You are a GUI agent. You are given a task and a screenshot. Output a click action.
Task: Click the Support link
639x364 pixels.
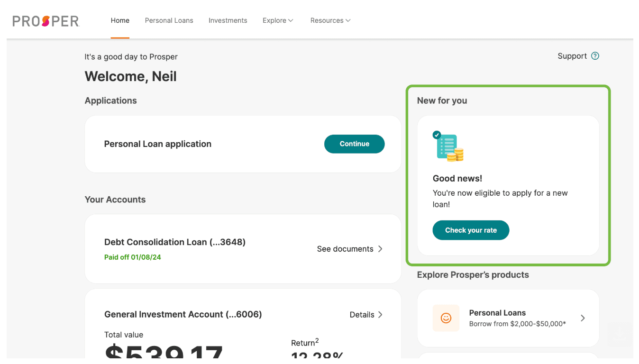[572, 56]
